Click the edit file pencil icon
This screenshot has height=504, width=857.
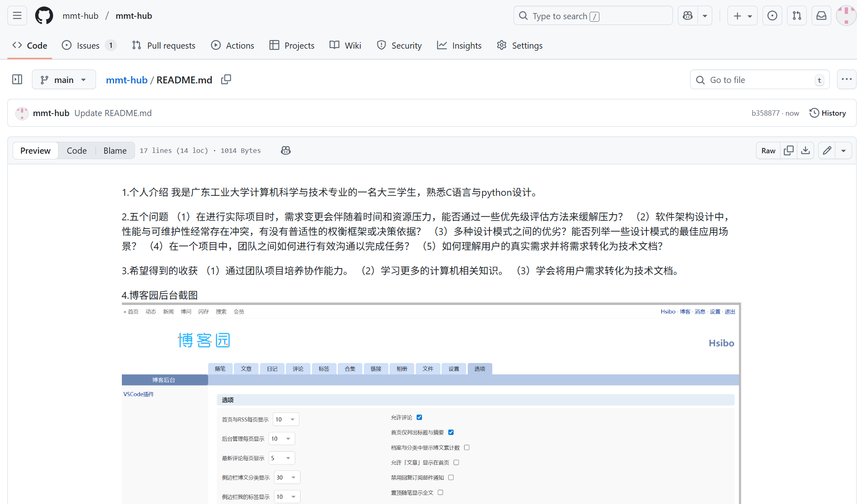tap(827, 150)
